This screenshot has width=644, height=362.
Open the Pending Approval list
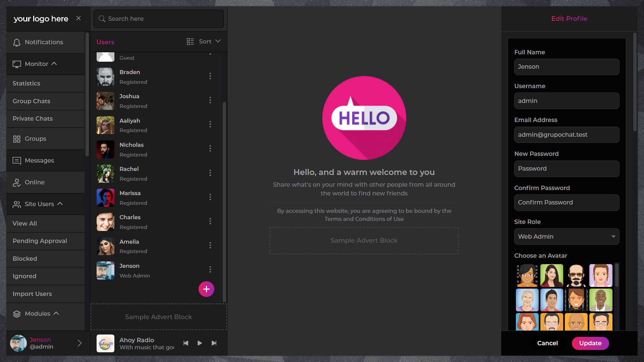(40, 241)
